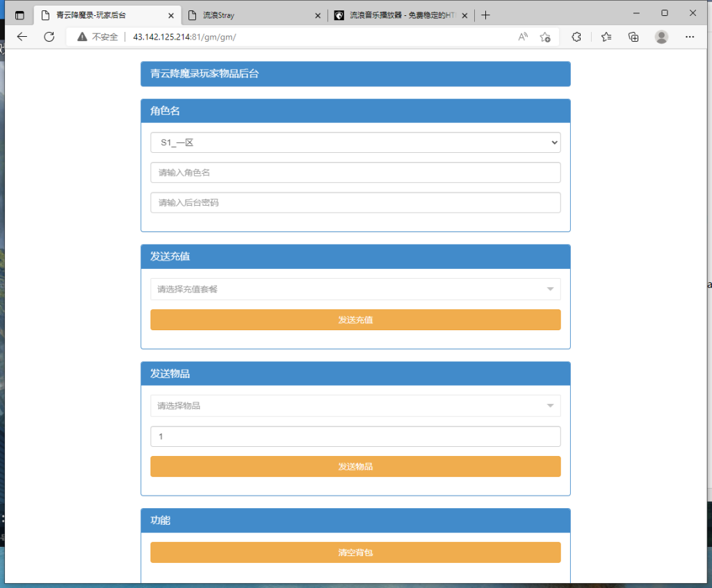Click the orange 发送充值 button
Screen dimensions: 712x588
355,320
